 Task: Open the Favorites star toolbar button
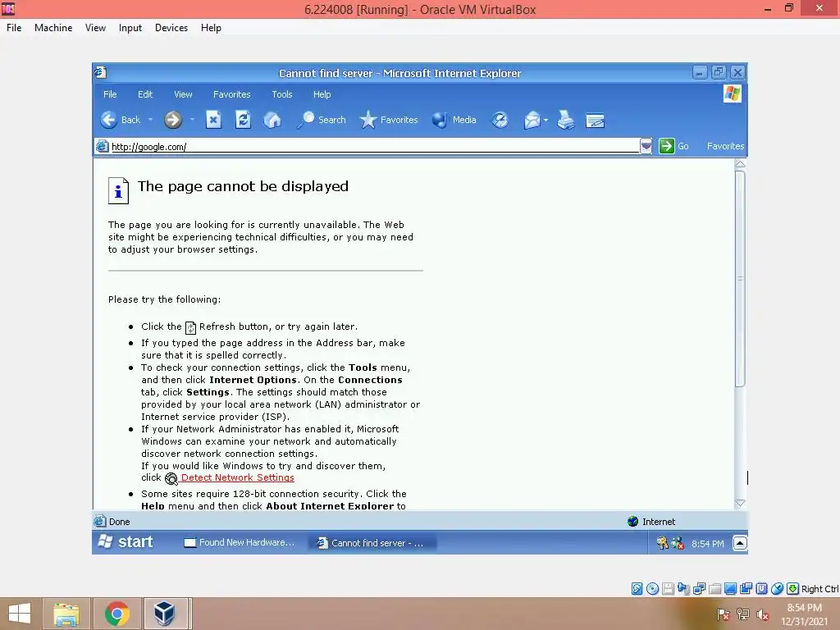tap(388, 120)
